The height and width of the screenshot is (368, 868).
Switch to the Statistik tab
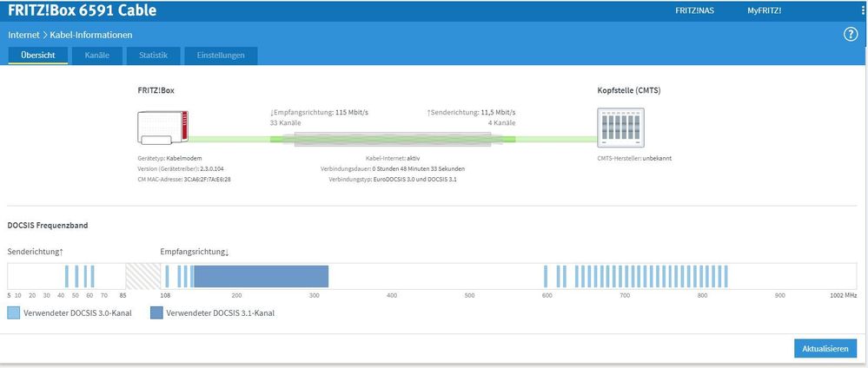[x=153, y=56]
